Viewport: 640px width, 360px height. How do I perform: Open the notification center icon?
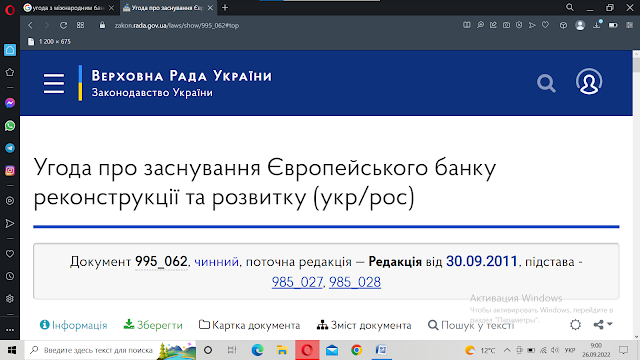623,350
